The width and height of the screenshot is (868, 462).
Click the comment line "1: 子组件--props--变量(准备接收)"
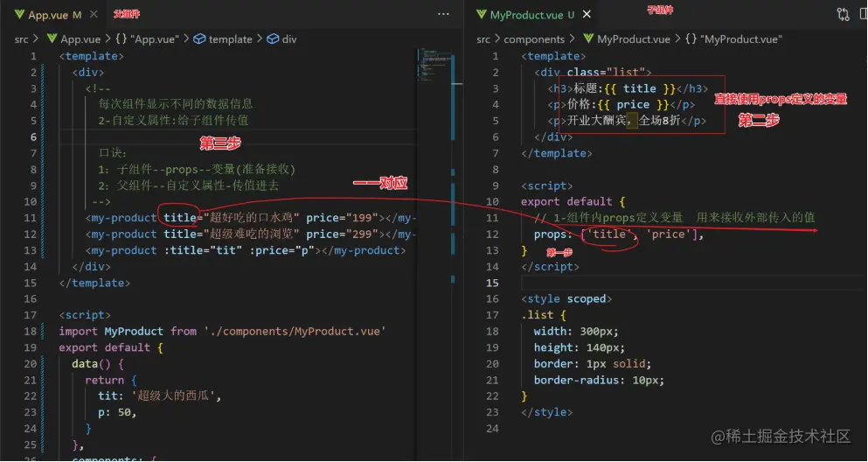(x=197, y=169)
